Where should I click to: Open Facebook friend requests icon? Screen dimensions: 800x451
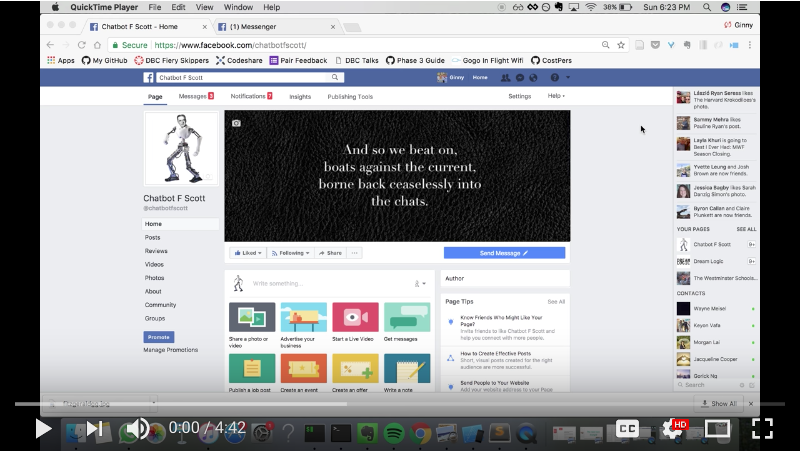pos(505,78)
